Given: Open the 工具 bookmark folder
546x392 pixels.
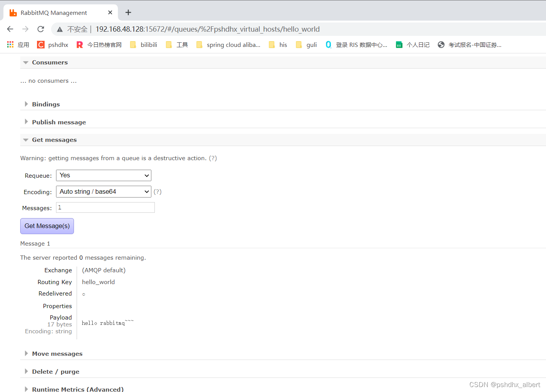Looking at the screenshot, I should pos(177,45).
